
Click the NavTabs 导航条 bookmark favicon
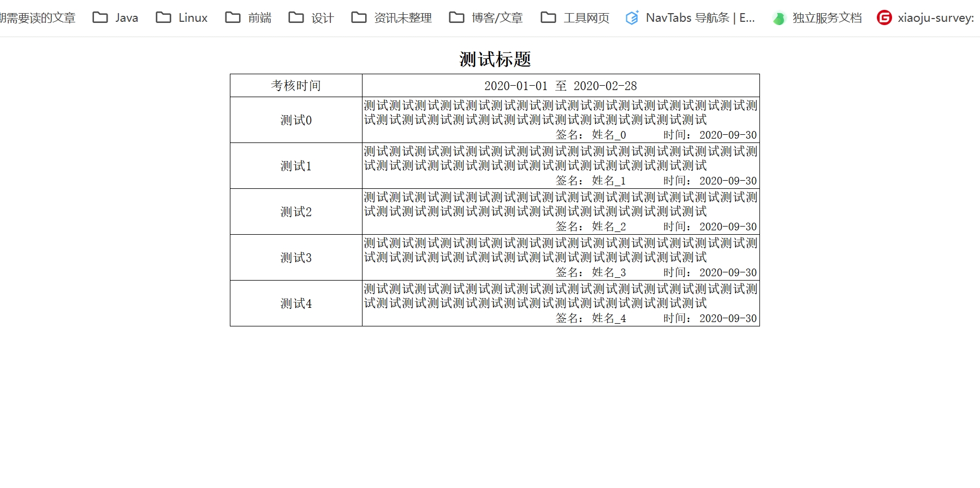point(632,18)
